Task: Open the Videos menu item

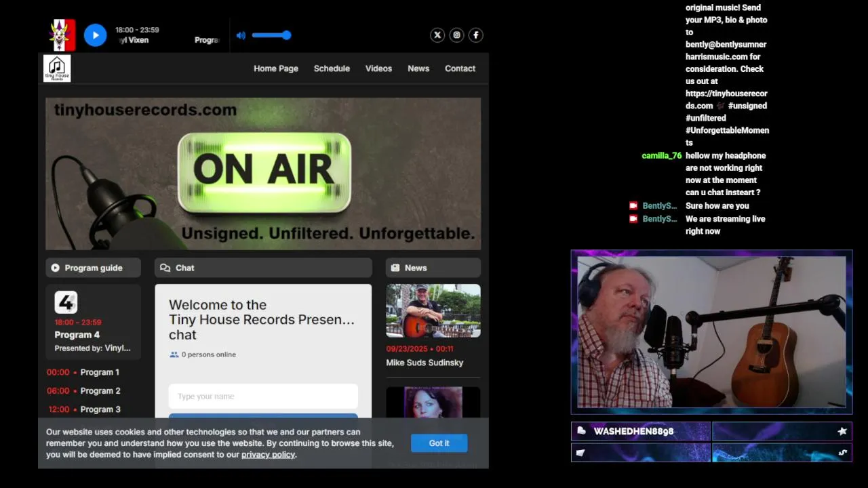Action: (x=378, y=68)
